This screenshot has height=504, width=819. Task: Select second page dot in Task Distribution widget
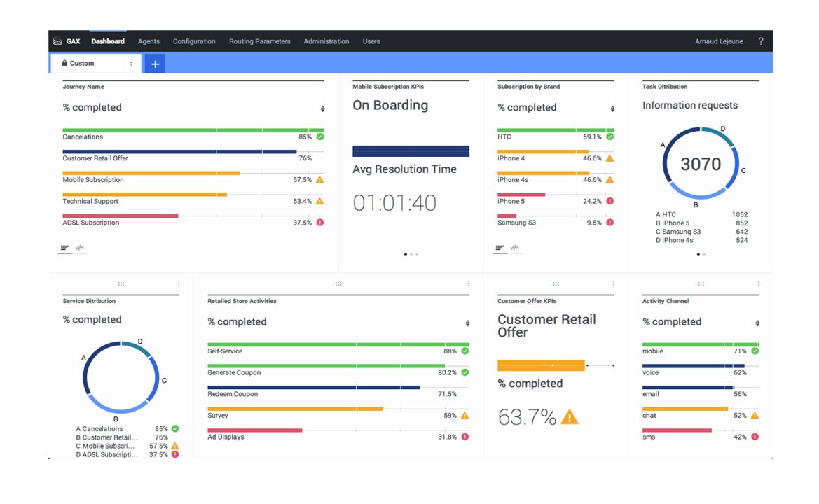tap(704, 255)
